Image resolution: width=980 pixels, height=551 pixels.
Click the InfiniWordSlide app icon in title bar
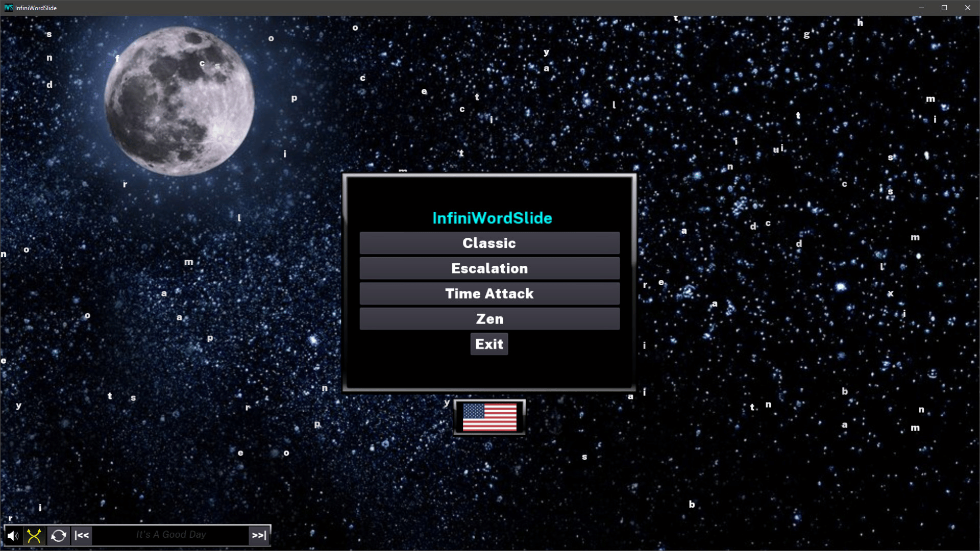coord(8,8)
